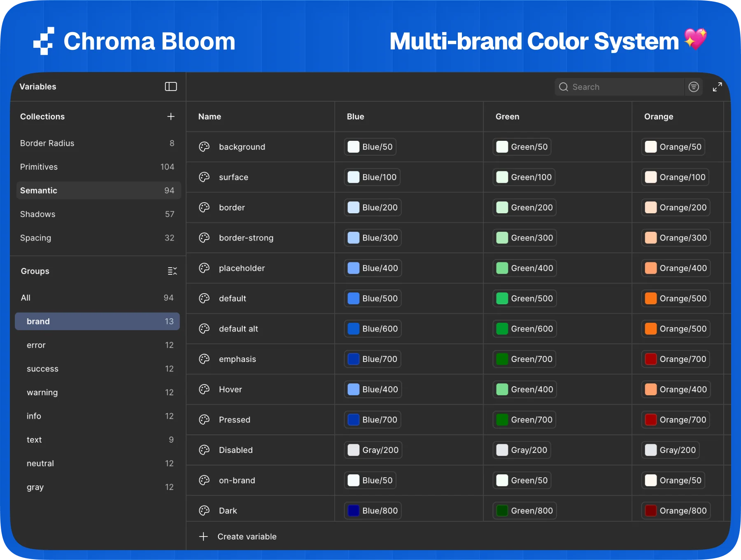Open the Shadows collection
This screenshot has height=560, width=741.
[98, 214]
